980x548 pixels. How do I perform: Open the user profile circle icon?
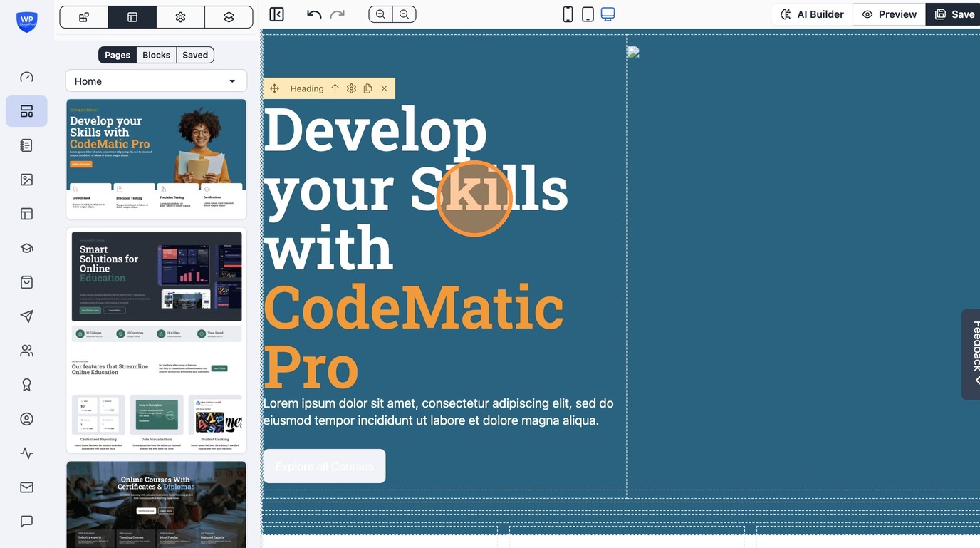(26, 419)
